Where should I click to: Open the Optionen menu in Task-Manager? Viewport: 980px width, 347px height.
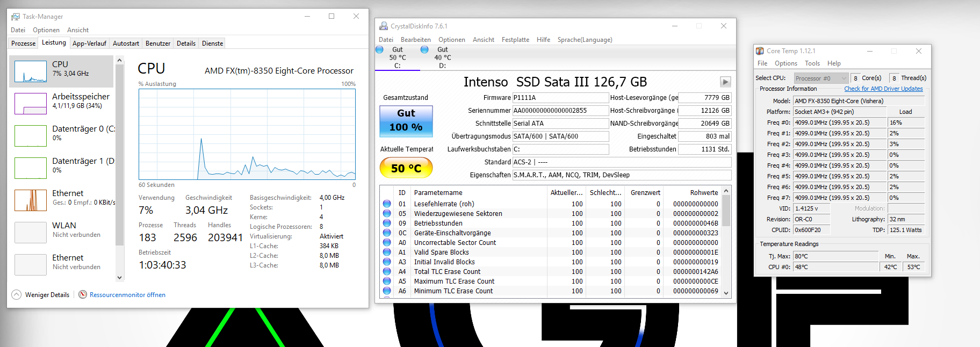click(46, 30)
